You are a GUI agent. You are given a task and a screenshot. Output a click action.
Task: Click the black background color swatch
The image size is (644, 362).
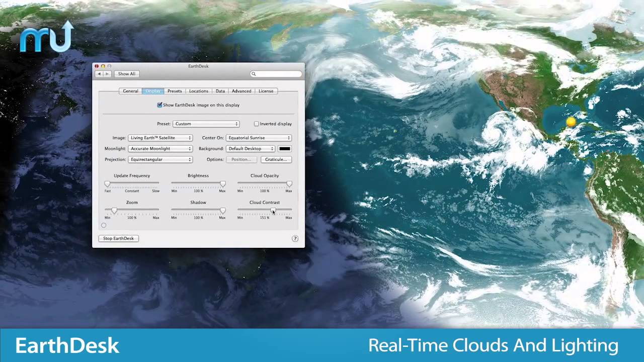285,149
